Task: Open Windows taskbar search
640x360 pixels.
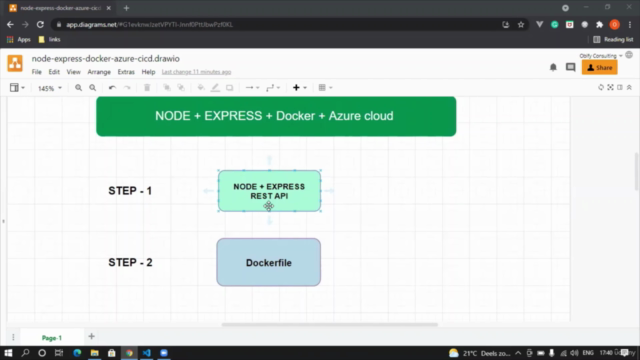Action: point(25,353)
